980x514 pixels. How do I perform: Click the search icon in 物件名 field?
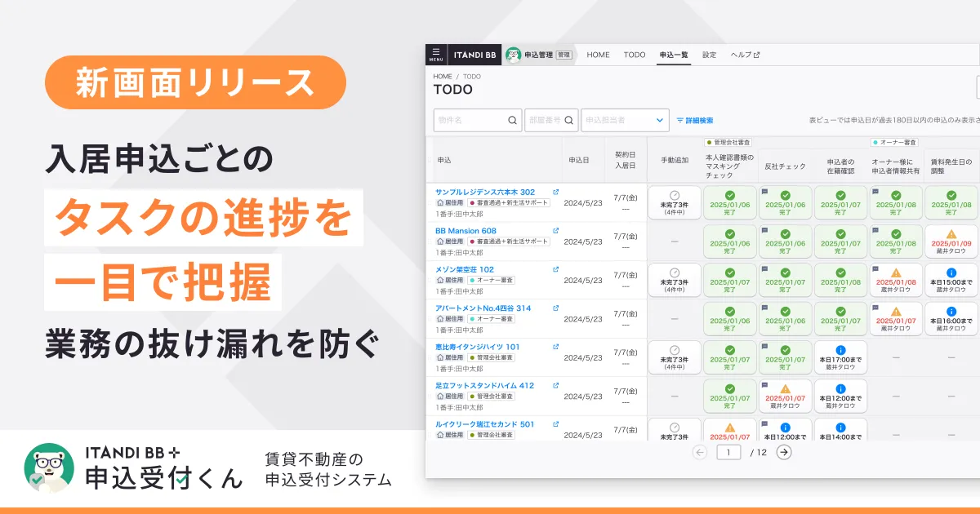tap(513, 120)
